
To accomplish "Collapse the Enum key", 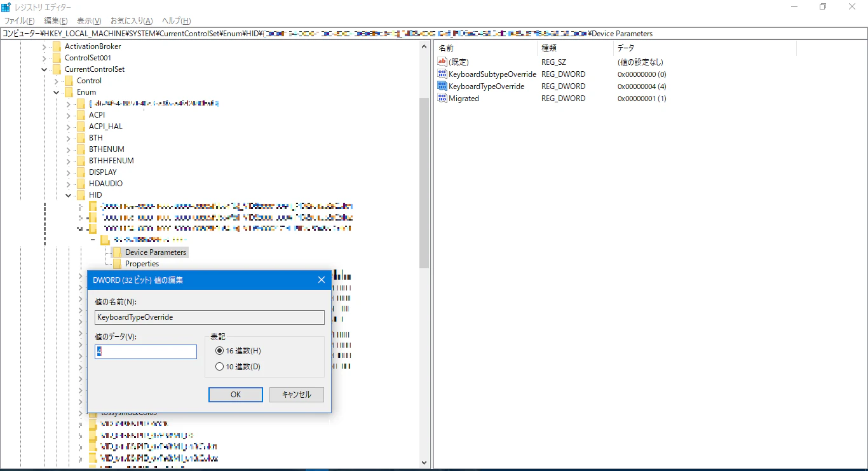I will (x=56, y=92).
